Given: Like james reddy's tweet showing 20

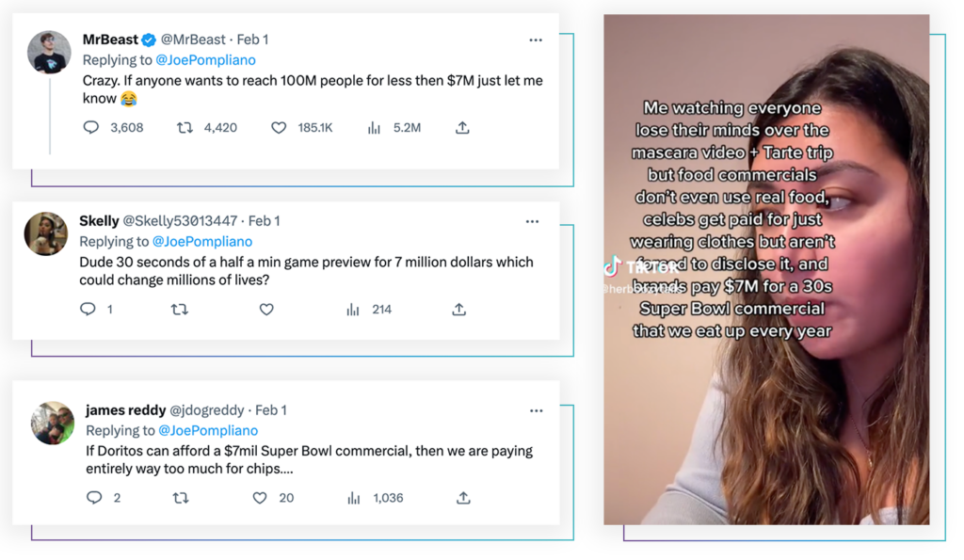Looking at the screenshot, I should pos(260,498).
